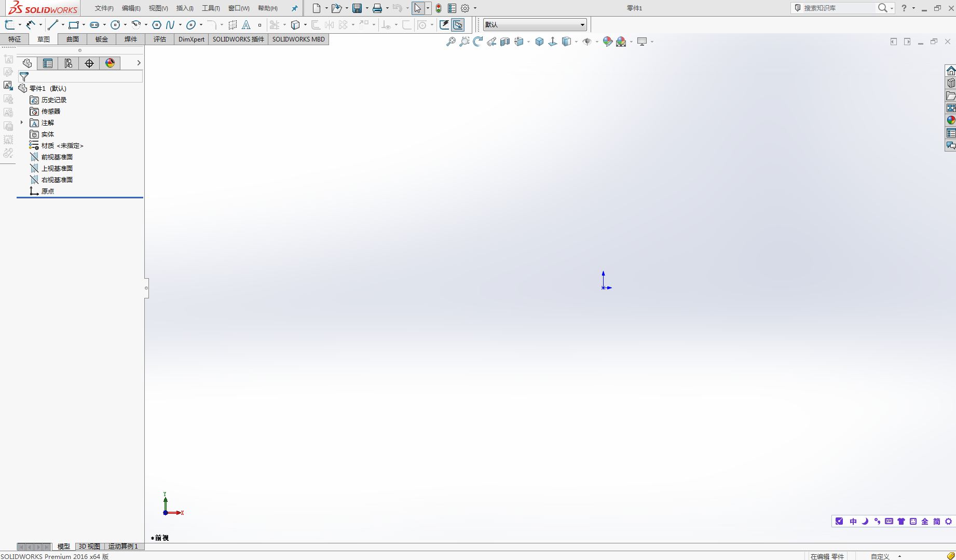Open the Appearances task pane icon
956x560 pixels.
[951, 120]
